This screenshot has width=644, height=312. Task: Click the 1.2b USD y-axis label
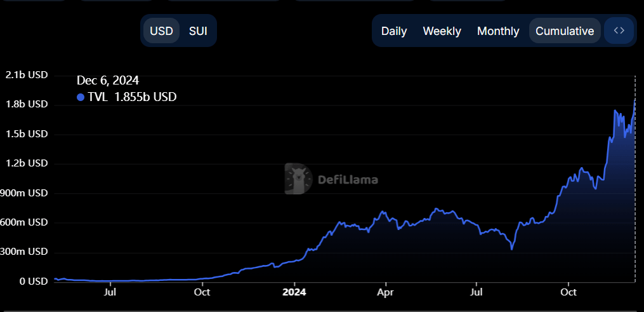27,163
